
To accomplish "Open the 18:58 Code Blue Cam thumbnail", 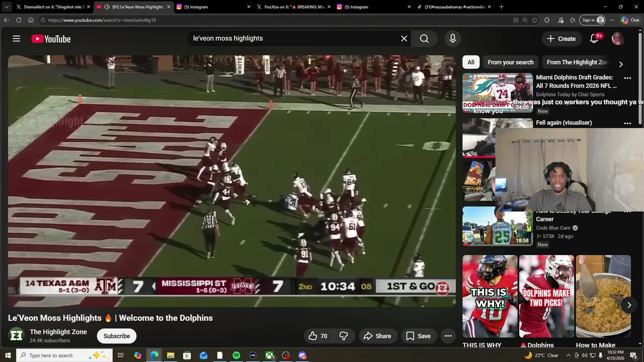I will point(498,226).
